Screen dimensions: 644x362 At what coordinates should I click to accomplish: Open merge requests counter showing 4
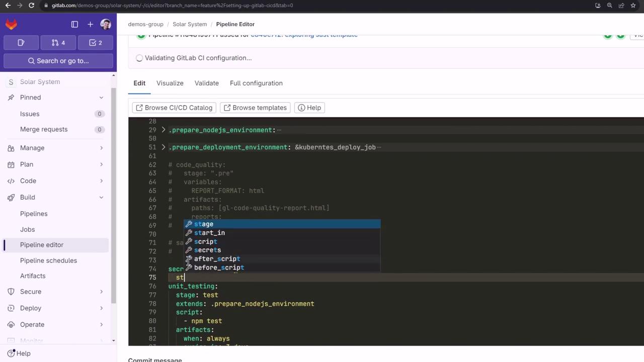click(58, 43)
